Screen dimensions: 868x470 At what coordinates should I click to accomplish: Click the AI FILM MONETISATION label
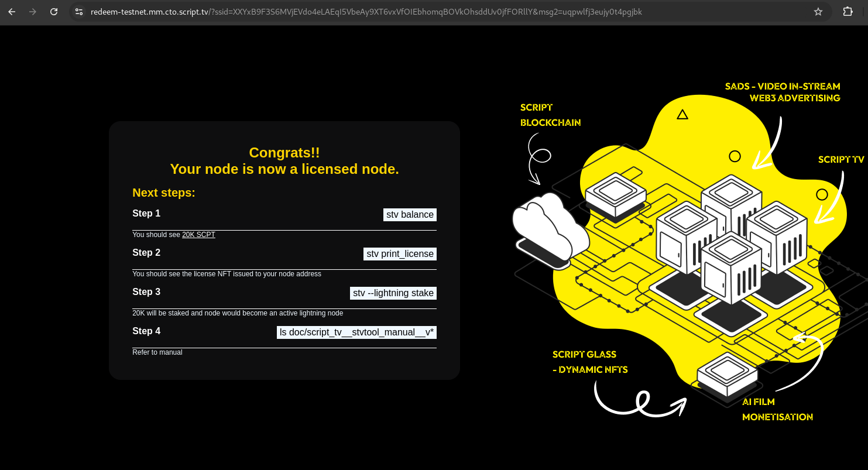point(777,409)
